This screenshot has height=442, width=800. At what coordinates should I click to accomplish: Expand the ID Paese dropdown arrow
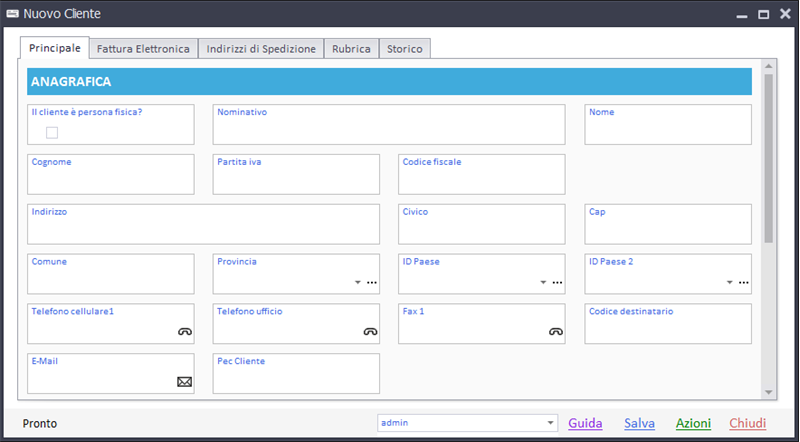[x=543, y=282]
